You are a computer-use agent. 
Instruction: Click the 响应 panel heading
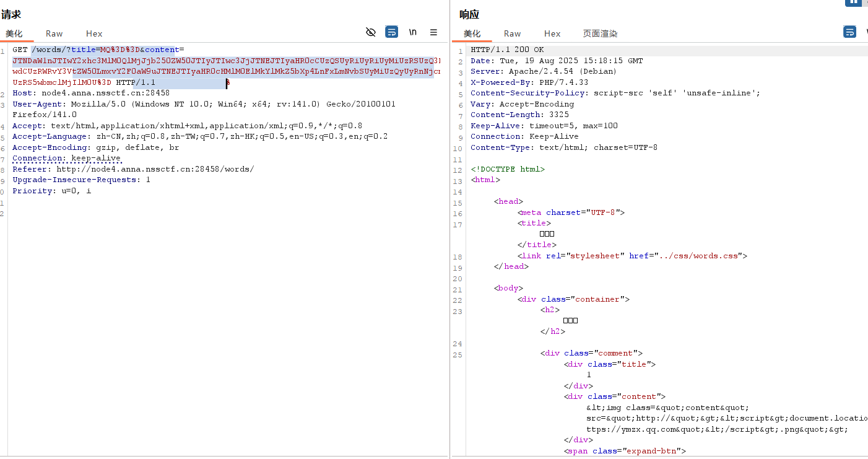[469, 14]
